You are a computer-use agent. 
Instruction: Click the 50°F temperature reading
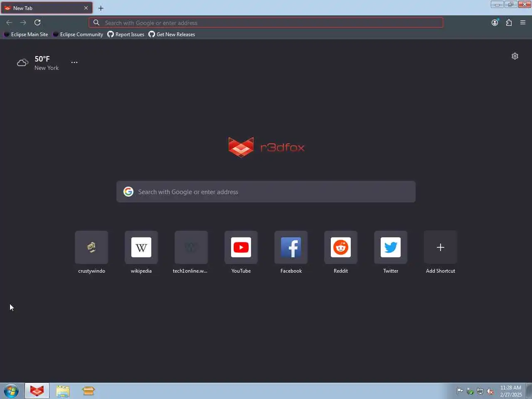(42, 59)
